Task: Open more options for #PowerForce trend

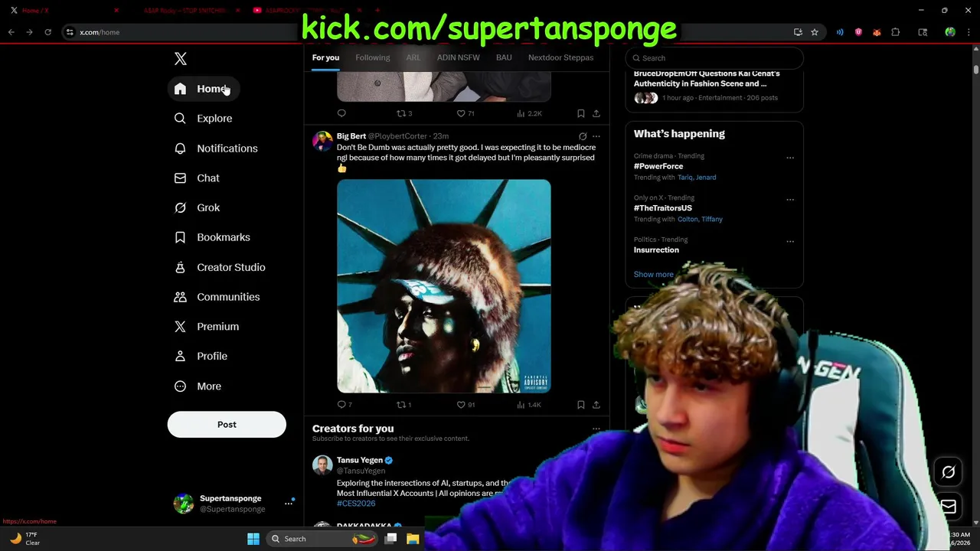Action: coord(790,158)
